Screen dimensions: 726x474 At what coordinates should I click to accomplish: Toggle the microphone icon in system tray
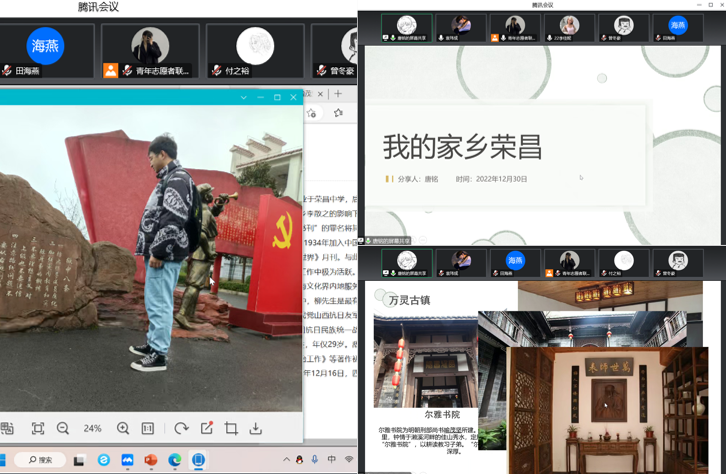[x=315, y=460]
